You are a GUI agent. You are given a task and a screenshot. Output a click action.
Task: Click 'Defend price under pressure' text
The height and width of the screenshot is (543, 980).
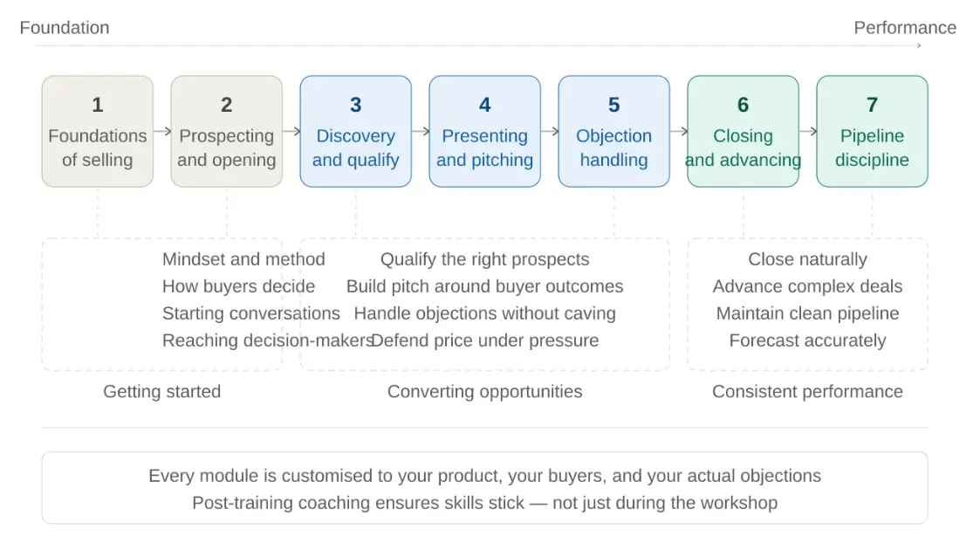click(x=485, y=340)
